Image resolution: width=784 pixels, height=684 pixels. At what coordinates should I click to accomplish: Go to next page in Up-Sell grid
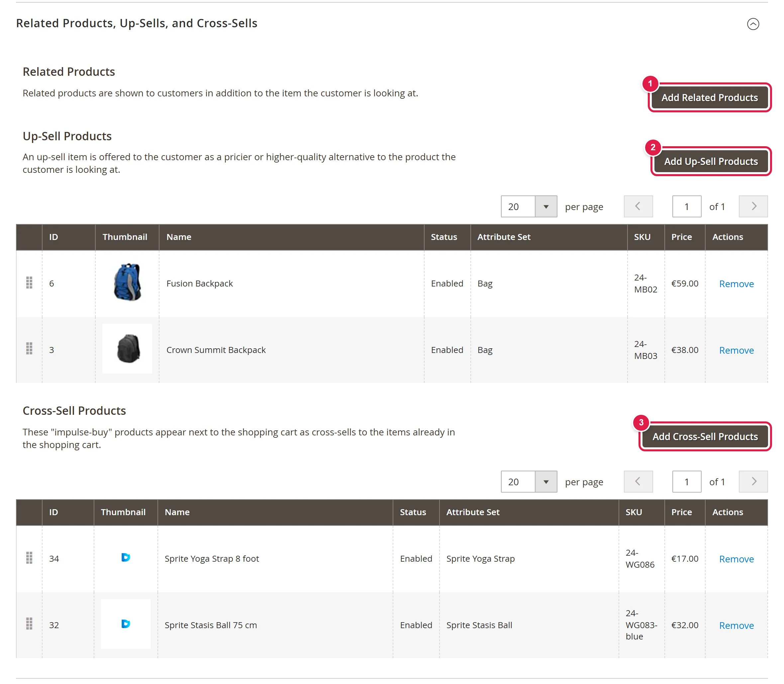point(753,206)
